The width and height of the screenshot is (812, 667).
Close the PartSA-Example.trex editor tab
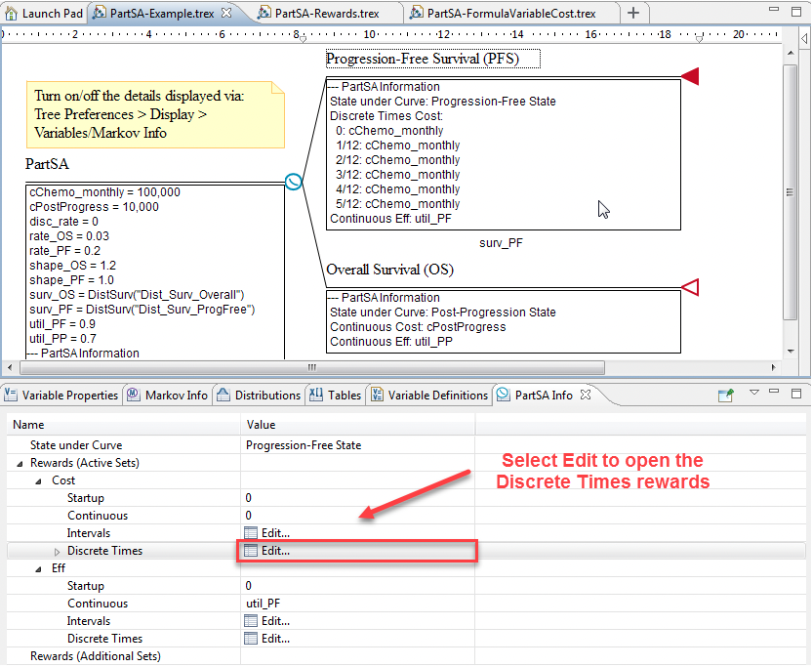[x=226, y=13]
